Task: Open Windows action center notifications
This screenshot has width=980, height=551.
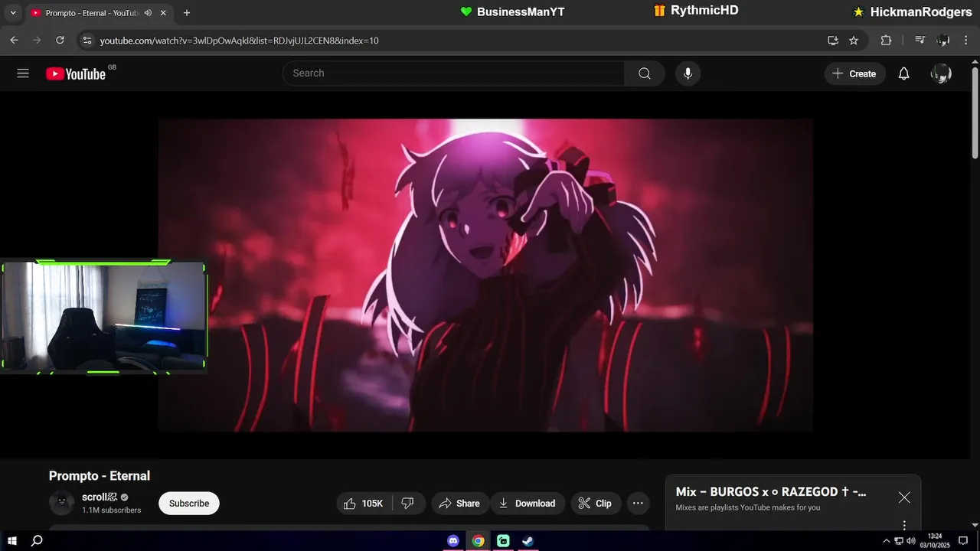Action: [x=963, y=541]
